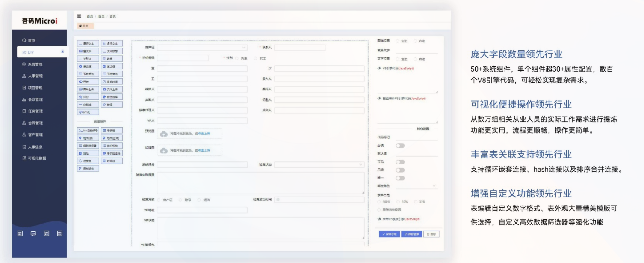The image size is (644, 263).
Task: Open the 房产证 dropdown
Action: tap(202, 48)
